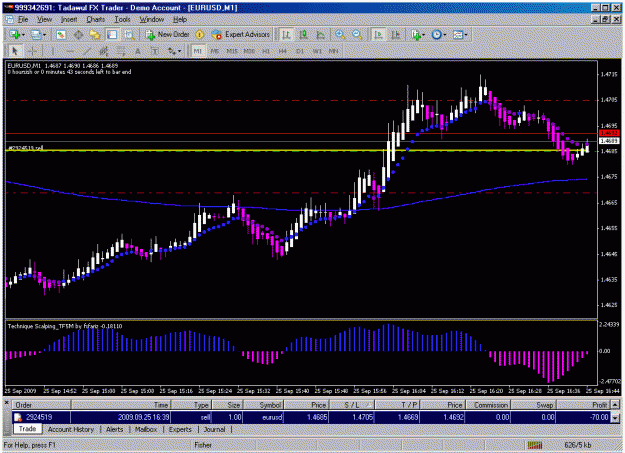The width and height of the screenshot is (625, 453).
Task: Toggle the Strategy Tester panel
Action: 129,35
